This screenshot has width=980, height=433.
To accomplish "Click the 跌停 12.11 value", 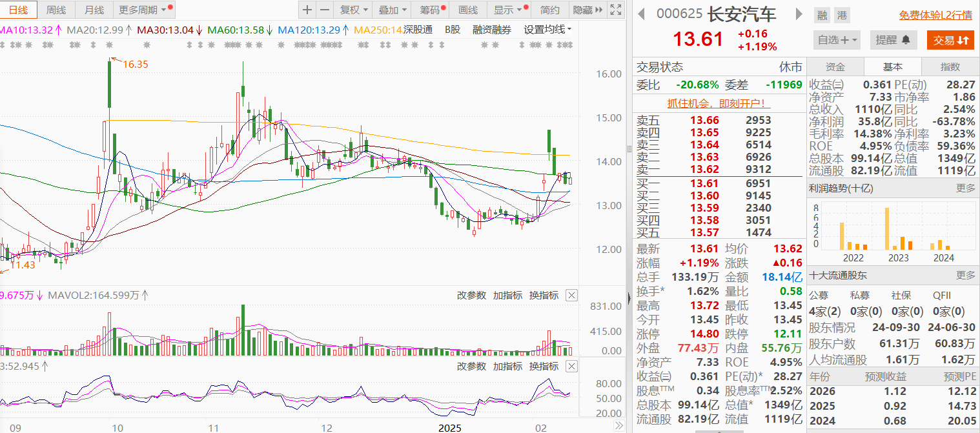I will click(x=788, y=334).
